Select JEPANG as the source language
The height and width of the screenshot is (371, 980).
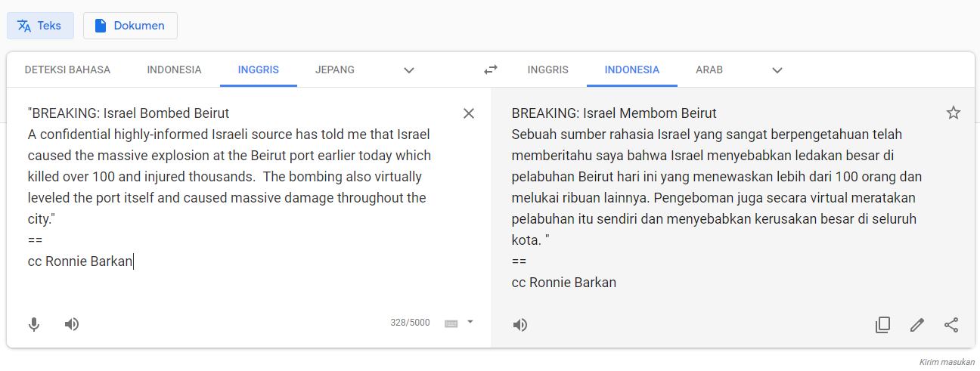click(335, 70)
